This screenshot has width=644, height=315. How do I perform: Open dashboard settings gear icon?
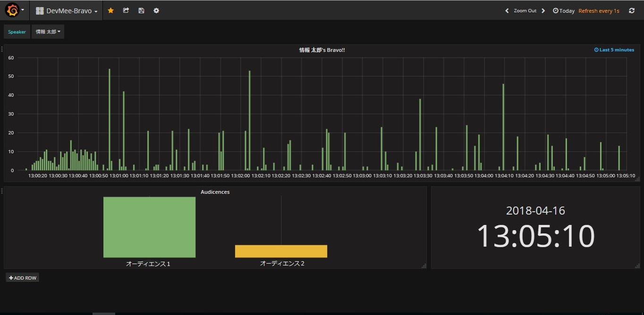point(156,10)
